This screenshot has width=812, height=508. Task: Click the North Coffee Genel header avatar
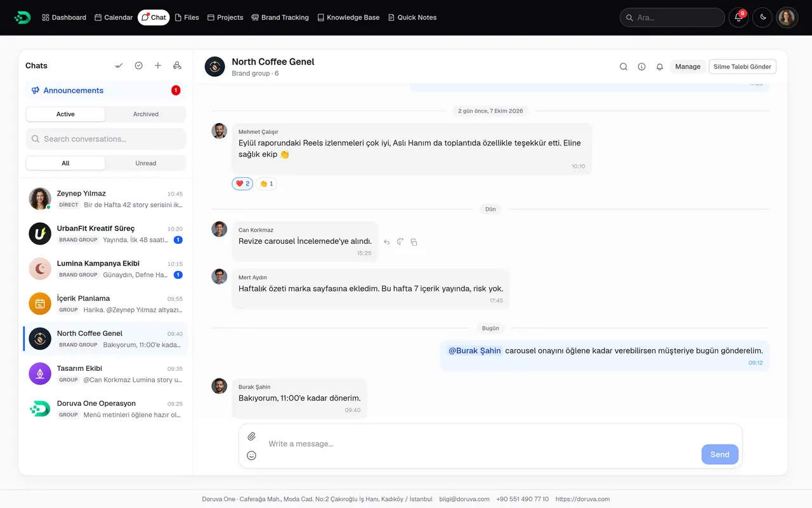(215, 67)
